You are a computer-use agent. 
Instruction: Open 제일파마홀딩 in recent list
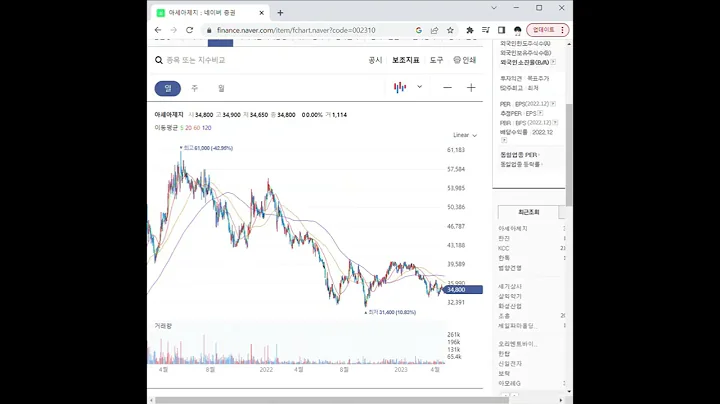(517, 326)
